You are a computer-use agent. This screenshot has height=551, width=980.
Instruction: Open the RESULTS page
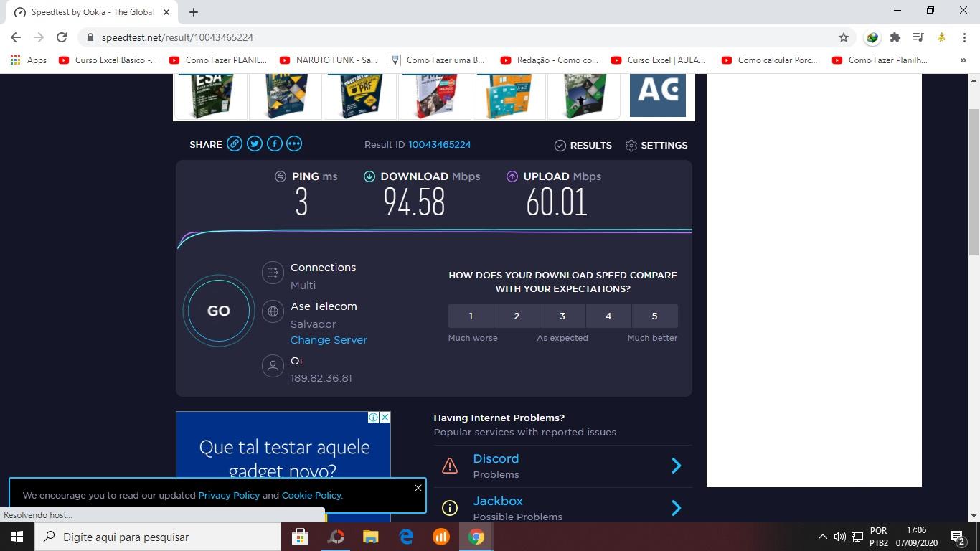click(583, 145)
